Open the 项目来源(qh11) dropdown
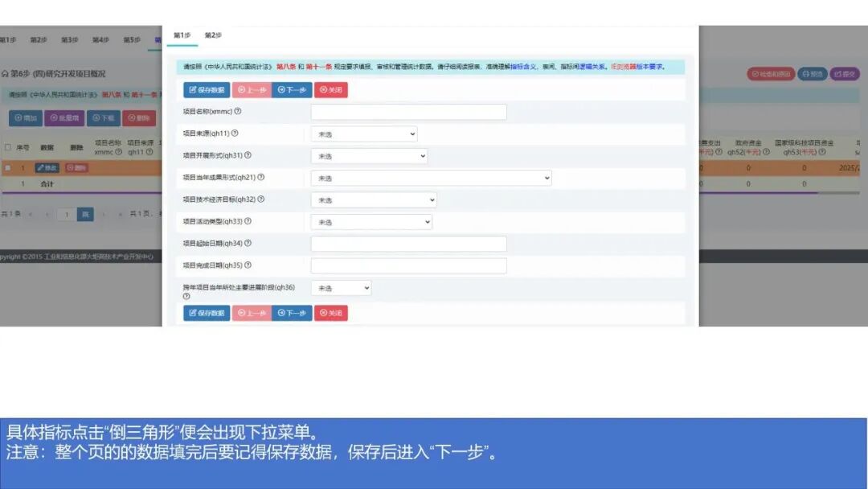868x489 pixels. pos(365,133)
